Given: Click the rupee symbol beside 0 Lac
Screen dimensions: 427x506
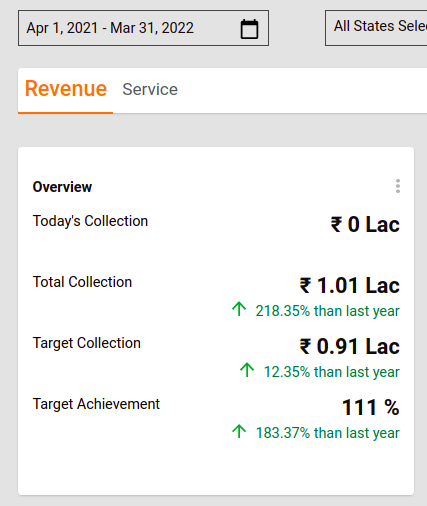Looking at the screenshot, I should [336, 225].
